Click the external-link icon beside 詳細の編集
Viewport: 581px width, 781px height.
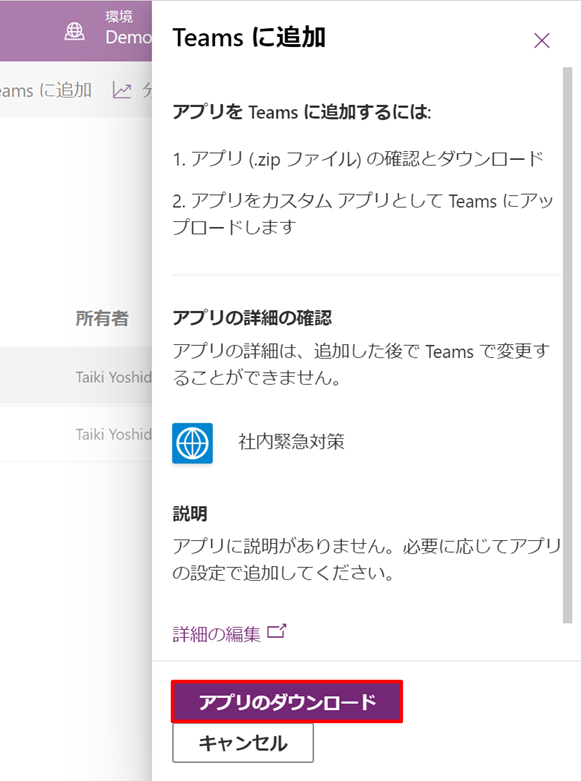click(x=277, y=631)
